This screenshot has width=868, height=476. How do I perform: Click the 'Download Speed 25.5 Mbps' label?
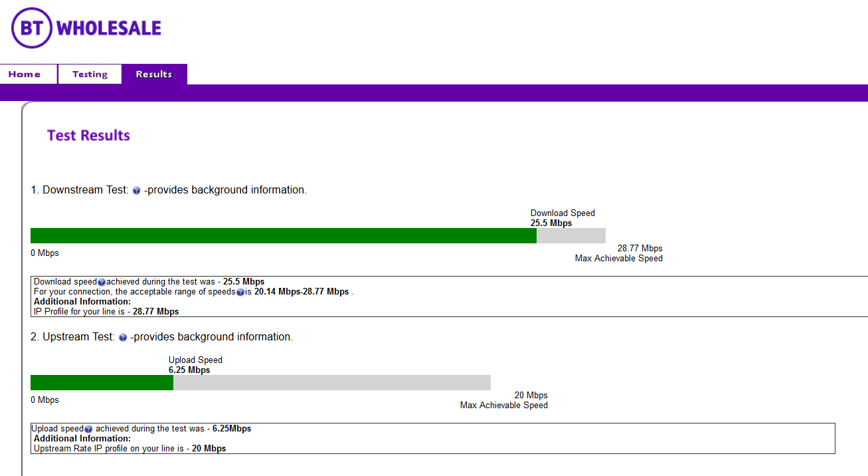pos(562,218)
